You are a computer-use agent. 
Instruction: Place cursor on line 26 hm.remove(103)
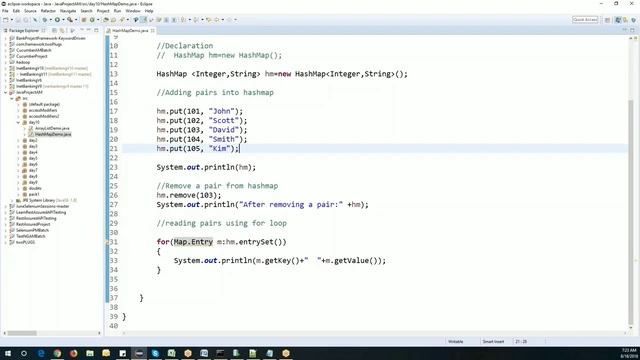coord(189,196)
